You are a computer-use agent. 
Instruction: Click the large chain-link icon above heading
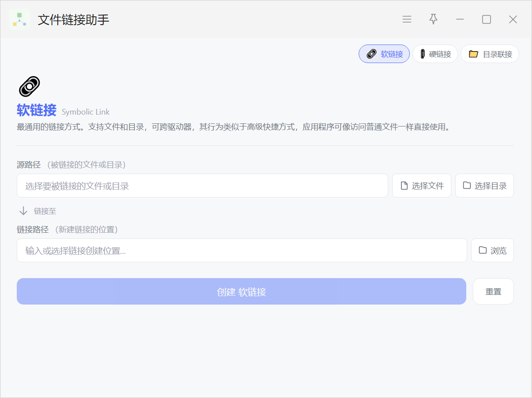(29, 86)
